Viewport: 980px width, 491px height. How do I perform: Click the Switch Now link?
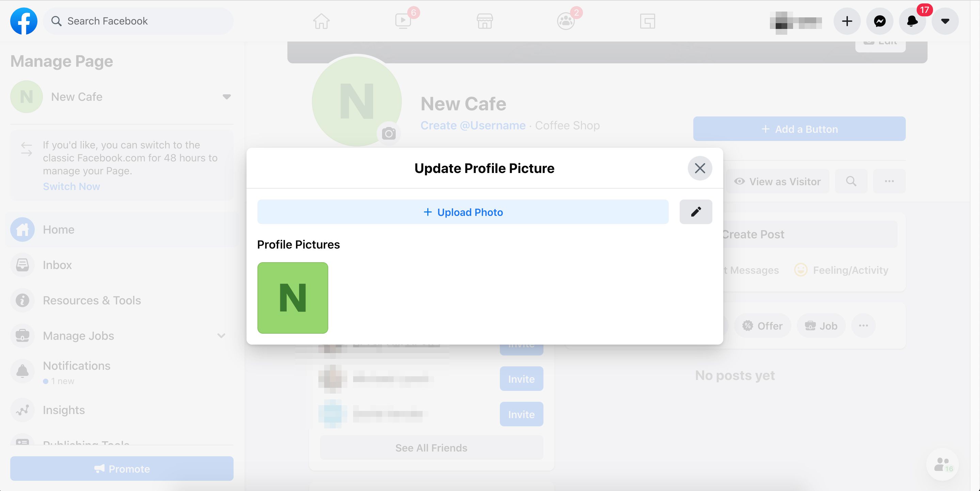[71, 186]
